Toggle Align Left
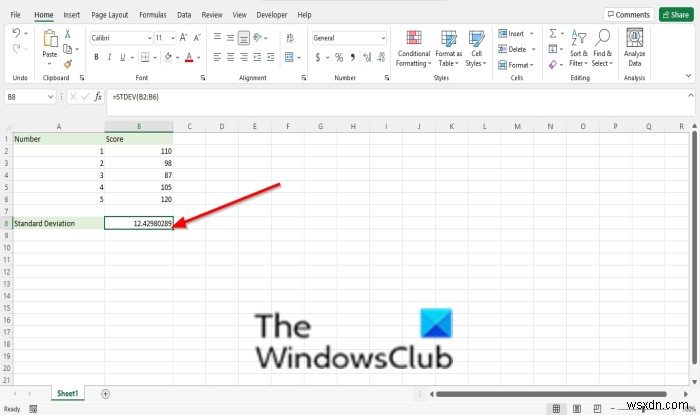Viewport: 700px width, 415px height. tap(217, 57)
